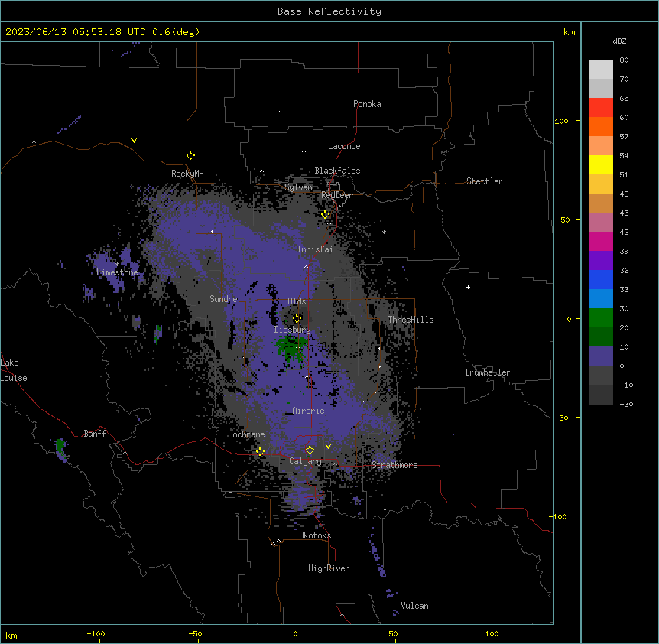The height and width of the screenshot is (644, 659).
Task: Pick the green 20-30 dBZ legend color
Action: [601, 318]
